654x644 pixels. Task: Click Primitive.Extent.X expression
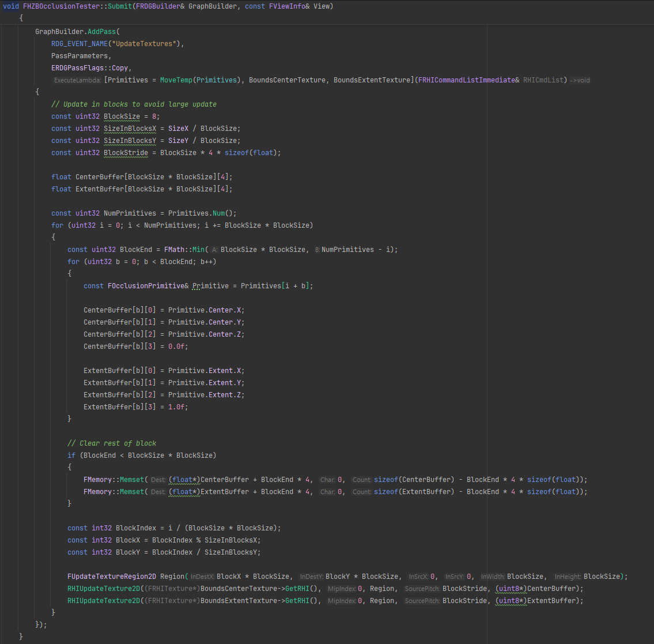[205, 371]
